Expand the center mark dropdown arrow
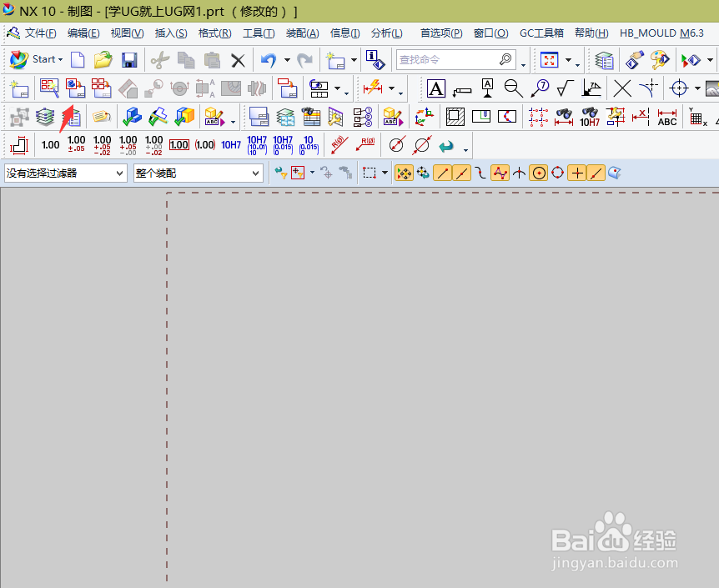 click(x=697, y=88)
